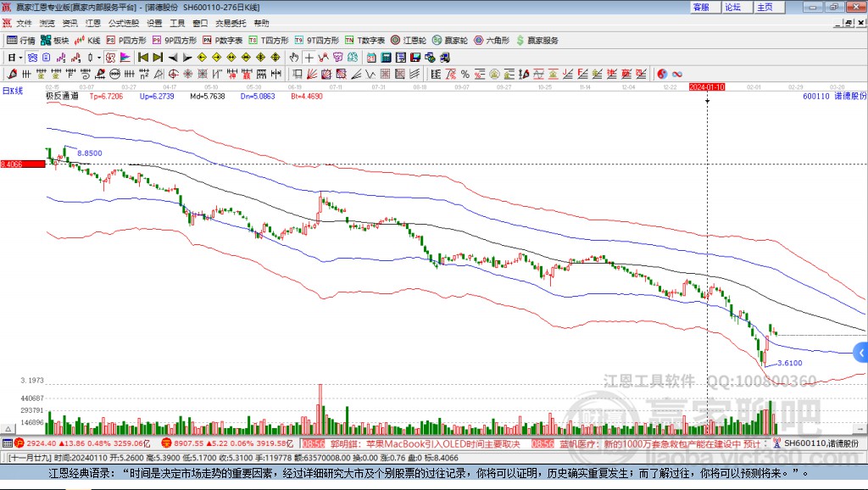Viewport: 868px width, 490px height.
Task: Click the target crosshair circle icon
Action: click(x=173, y=74)
